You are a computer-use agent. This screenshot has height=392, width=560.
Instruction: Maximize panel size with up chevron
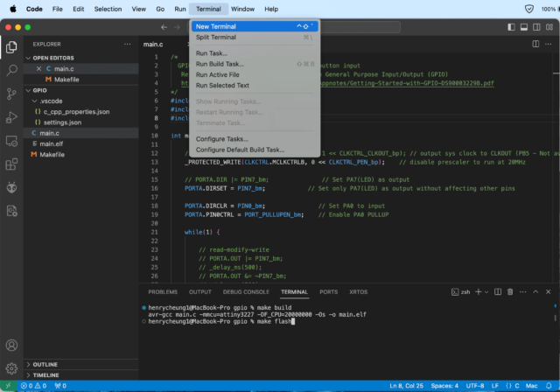535,291
